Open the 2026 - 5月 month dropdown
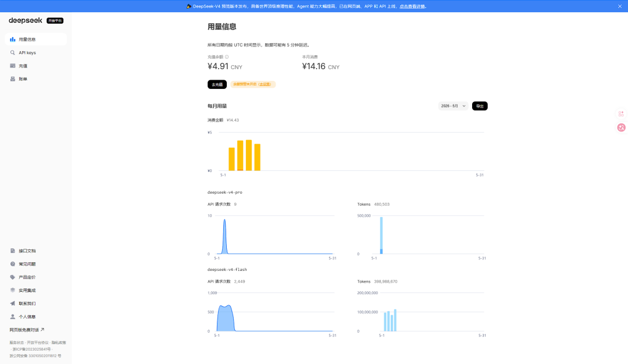The width and height of the screenshot is (628, 364). pyautogui.click(x=453, y=106)
